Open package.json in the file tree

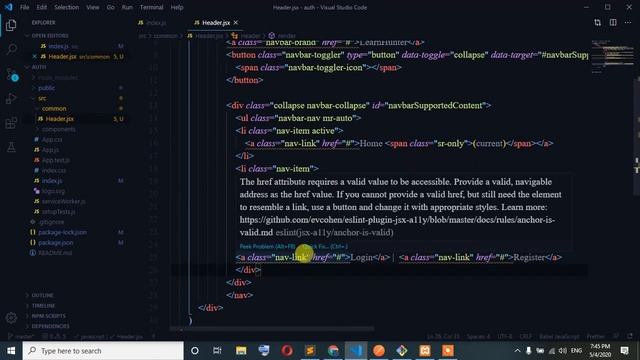(x=56, y=242)
